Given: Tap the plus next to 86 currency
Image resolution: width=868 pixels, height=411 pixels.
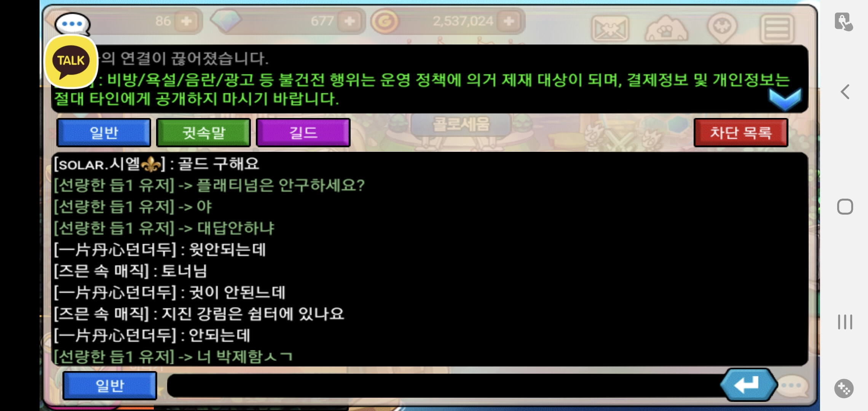Looking at the screenshot, I should [186, 21].
